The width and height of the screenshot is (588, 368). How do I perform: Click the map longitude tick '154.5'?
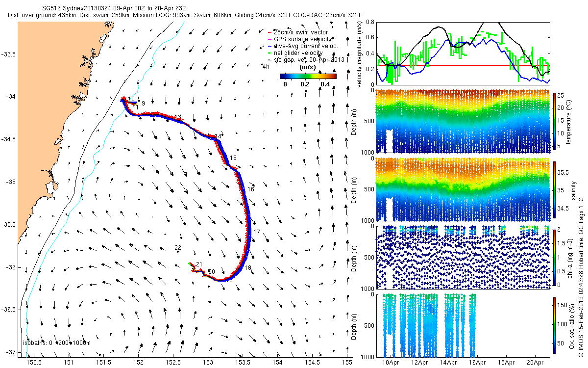313,363
